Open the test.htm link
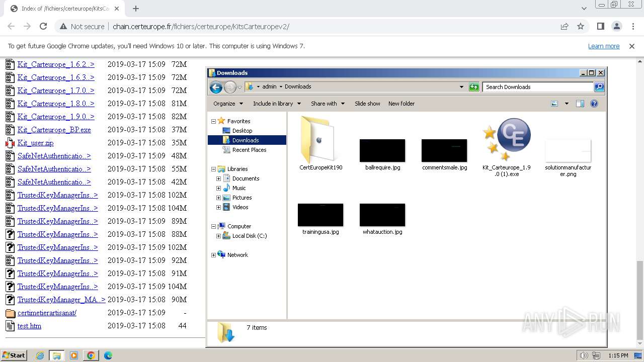The width and height of the screenshot is (644, 362). 29,326
